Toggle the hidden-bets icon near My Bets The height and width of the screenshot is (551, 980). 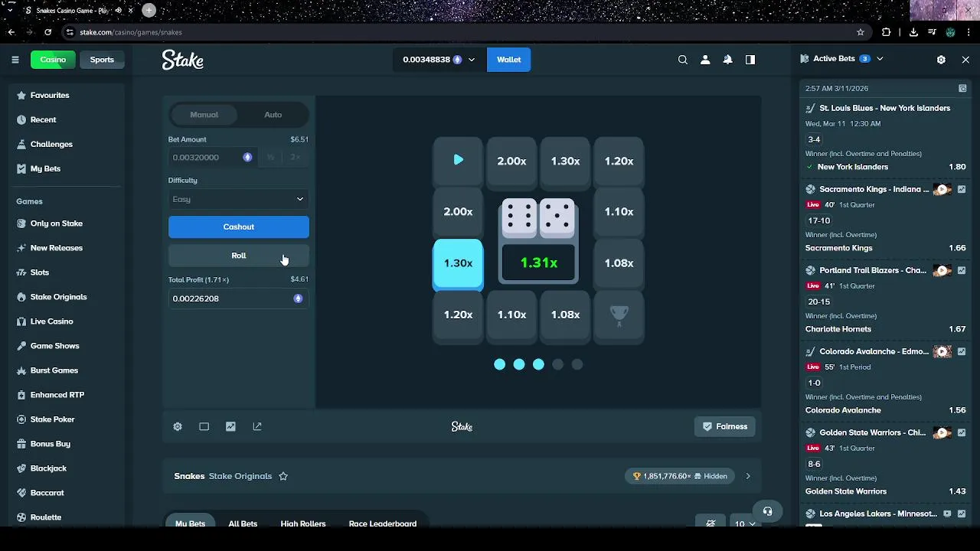tap(710, 523)
